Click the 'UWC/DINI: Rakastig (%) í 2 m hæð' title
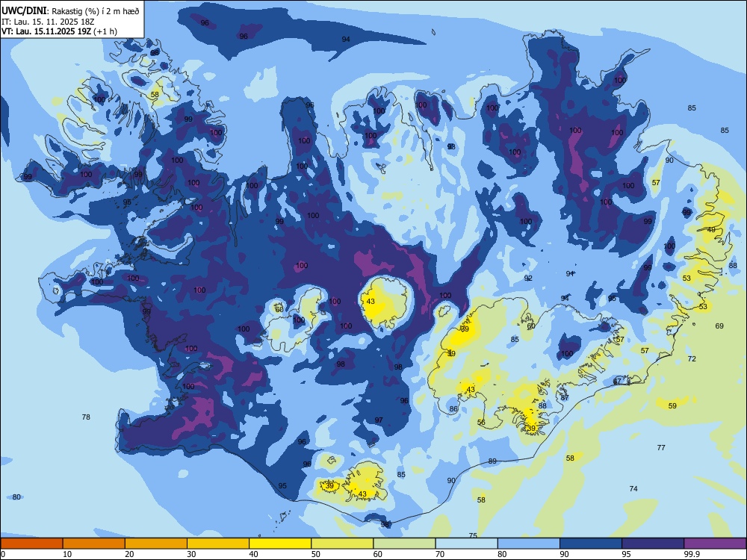This screenshot has width=747, height=560. [70, 11]
